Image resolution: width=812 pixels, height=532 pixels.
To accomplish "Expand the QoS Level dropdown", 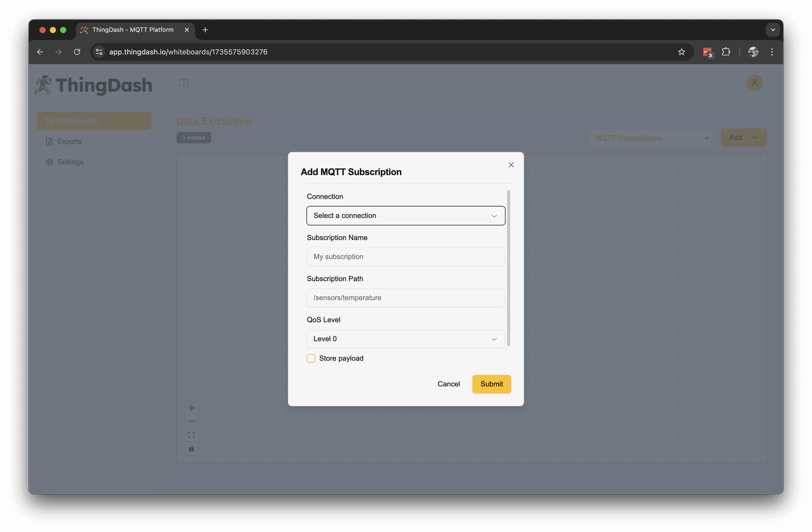I will tap(406, 339).
